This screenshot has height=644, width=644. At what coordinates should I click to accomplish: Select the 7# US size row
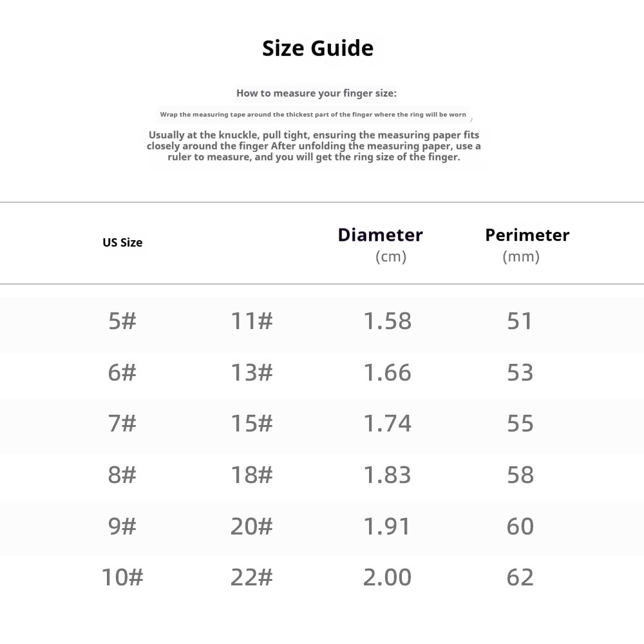click(122, 423)
